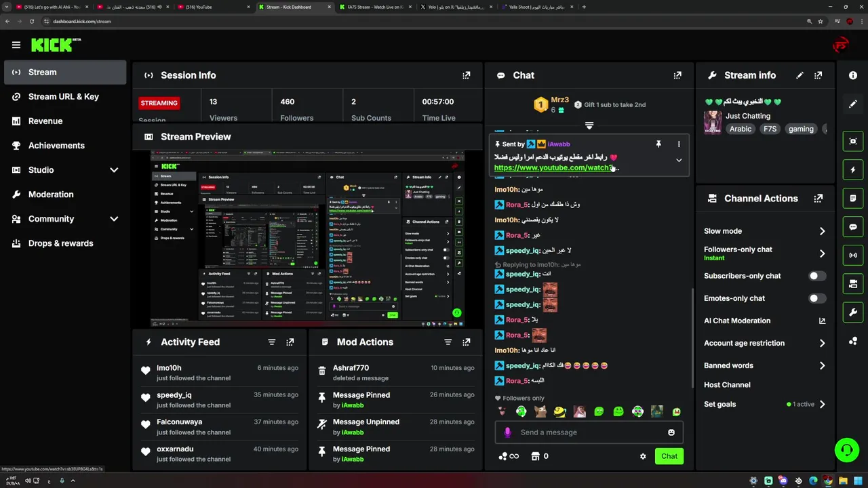This screenshot has width=868, height=488.
Task: Click the F7S stream tag
Action: 770,129
